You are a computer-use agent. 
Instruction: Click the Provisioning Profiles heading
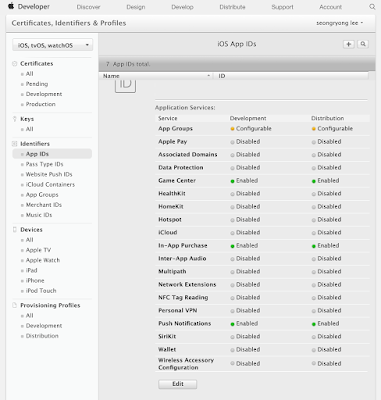click(x=50, y=305)
